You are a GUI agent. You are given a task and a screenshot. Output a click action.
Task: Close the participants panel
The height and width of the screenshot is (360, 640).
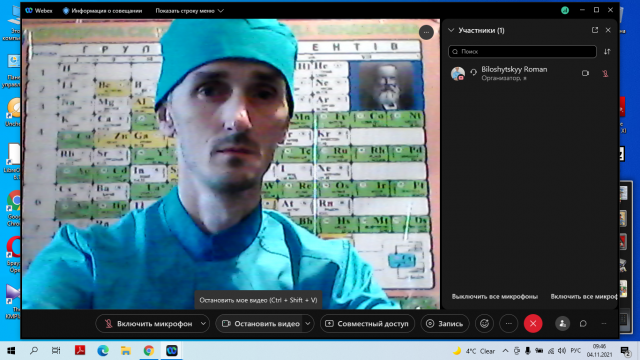click(x=608, y=30)
